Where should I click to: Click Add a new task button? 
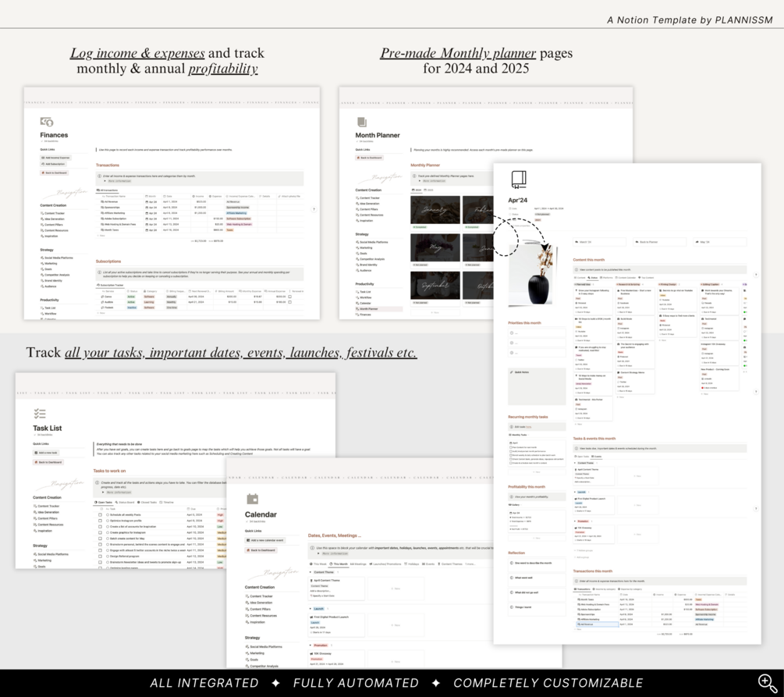pos(45,453)
